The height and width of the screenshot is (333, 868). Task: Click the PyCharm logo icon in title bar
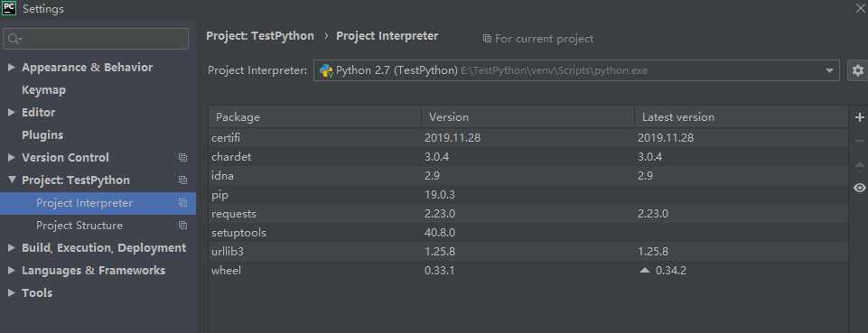click(x=9, y=8)
